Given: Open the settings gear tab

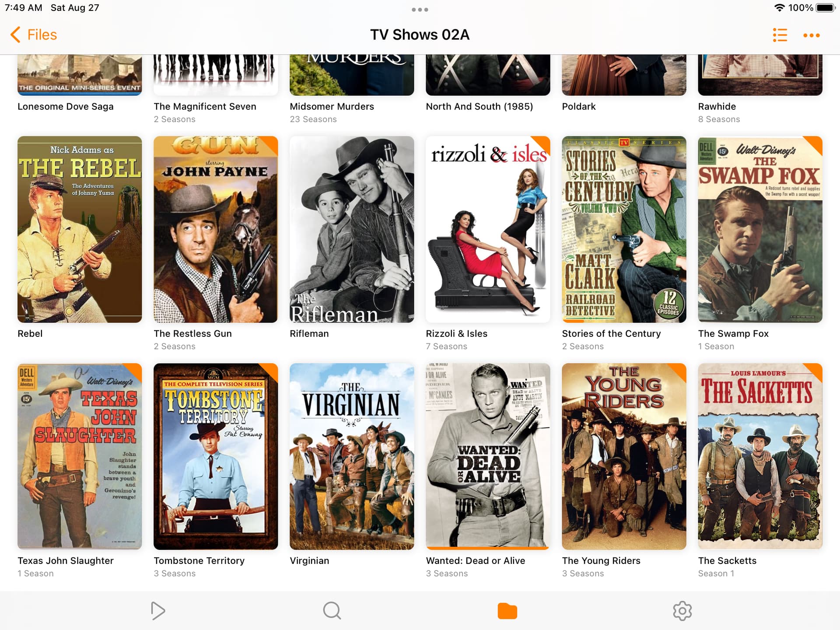Looking at the screenshot, I should tap(682, 611).
